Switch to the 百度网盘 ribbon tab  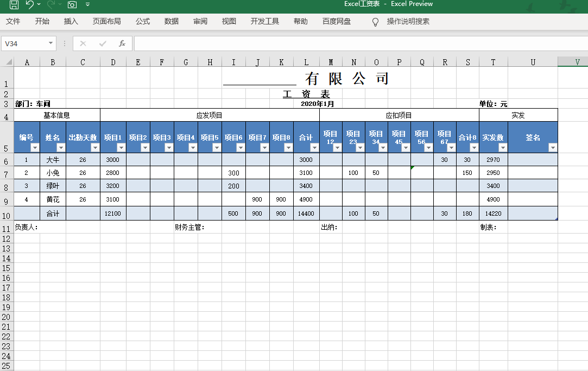tap(337, 21)
